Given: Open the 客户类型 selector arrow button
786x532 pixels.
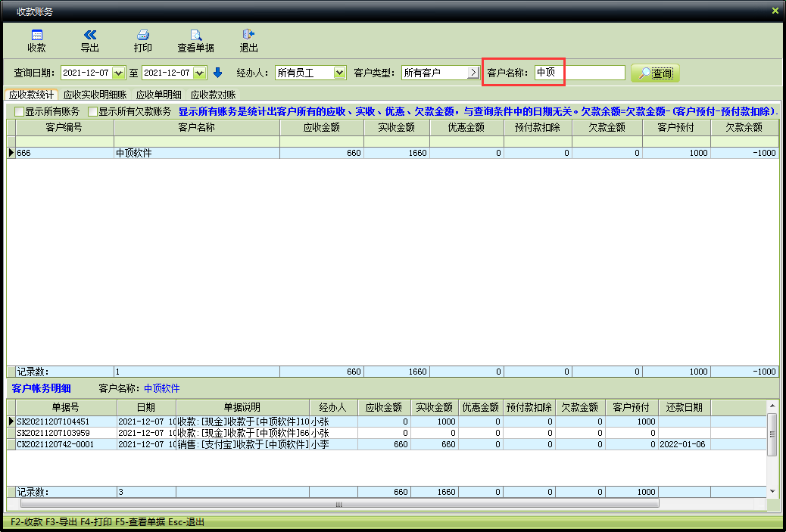Looking at the screenshot, I should coord(473,73).
